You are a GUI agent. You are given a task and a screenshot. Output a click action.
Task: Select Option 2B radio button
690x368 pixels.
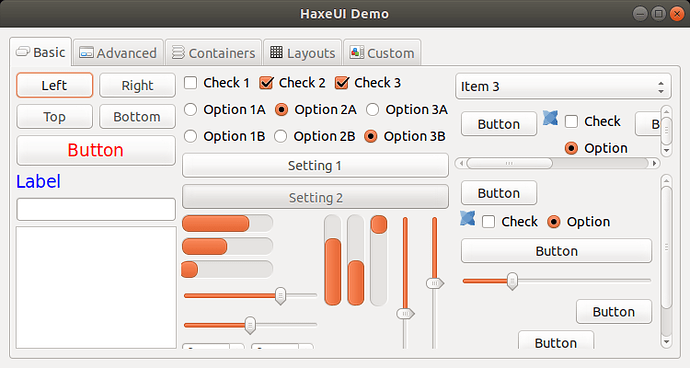(x=280, y=136)
